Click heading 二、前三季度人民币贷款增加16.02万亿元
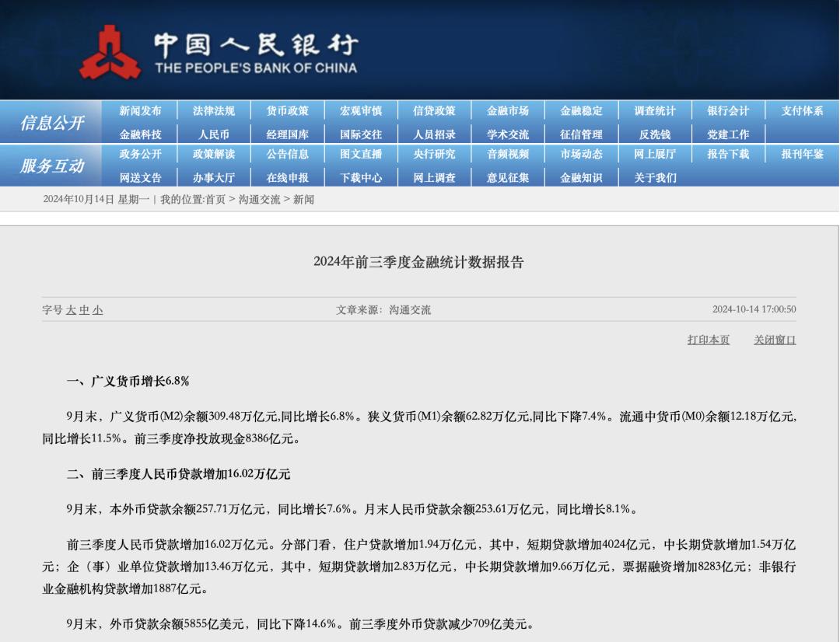Image resolution: width=840 pixels, height=642 pixels. (x=178, y=474)
